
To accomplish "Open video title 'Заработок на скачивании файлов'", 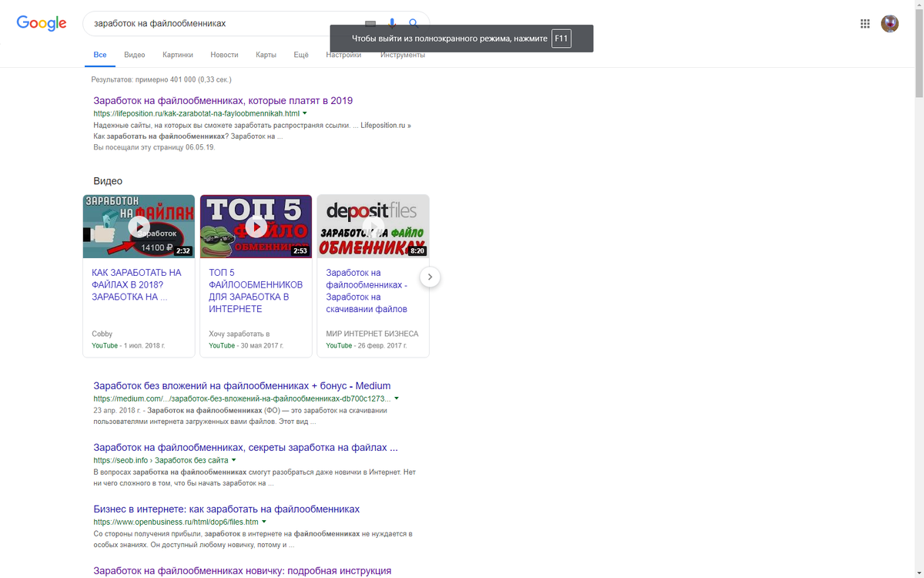I will 367,291.
